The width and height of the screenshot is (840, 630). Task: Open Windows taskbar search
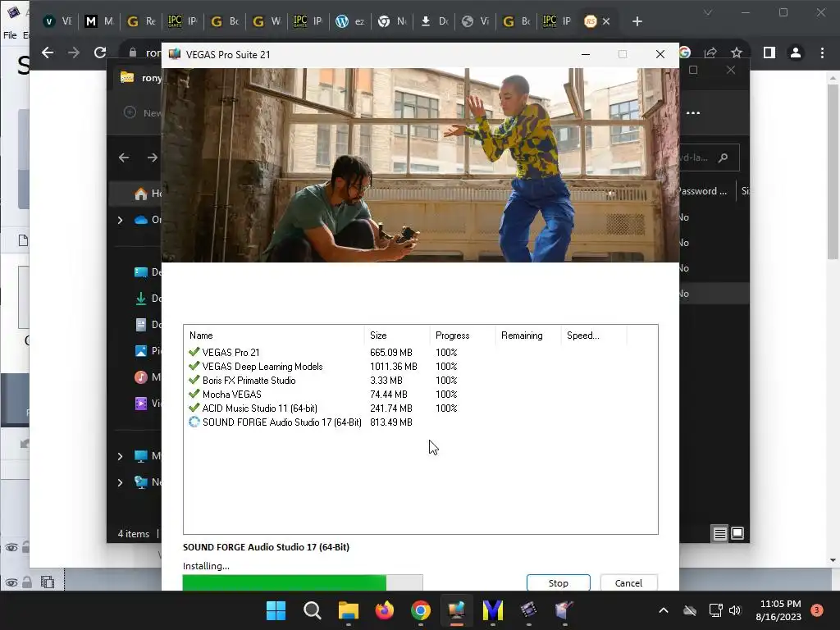[313, 610]
